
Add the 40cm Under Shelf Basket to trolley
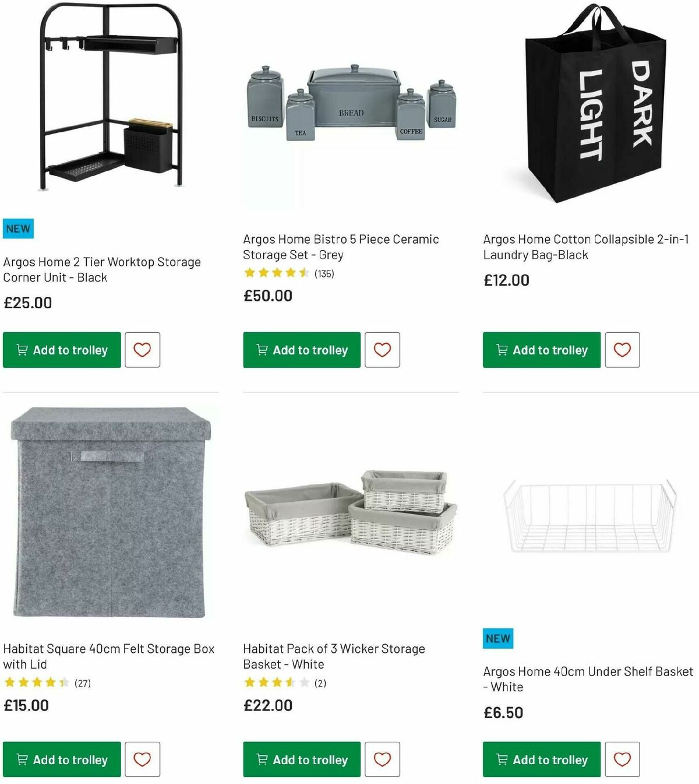click(541, 760)
